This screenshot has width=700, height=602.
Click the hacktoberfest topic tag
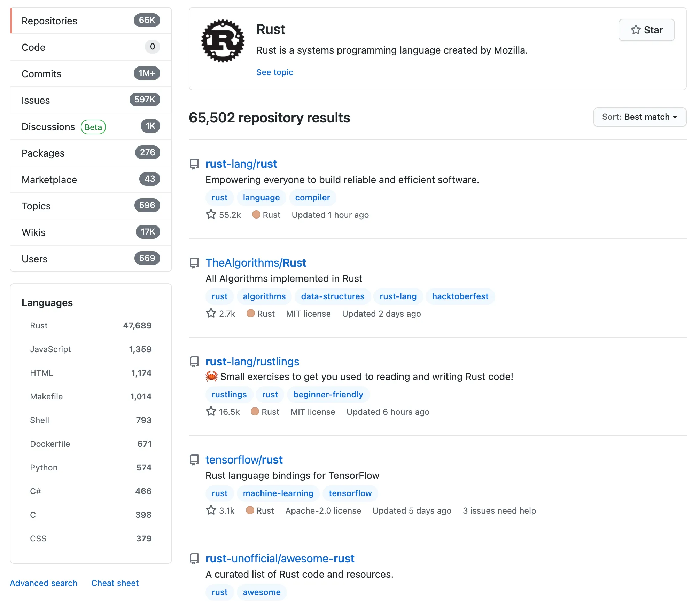click(x=460, y=296)
